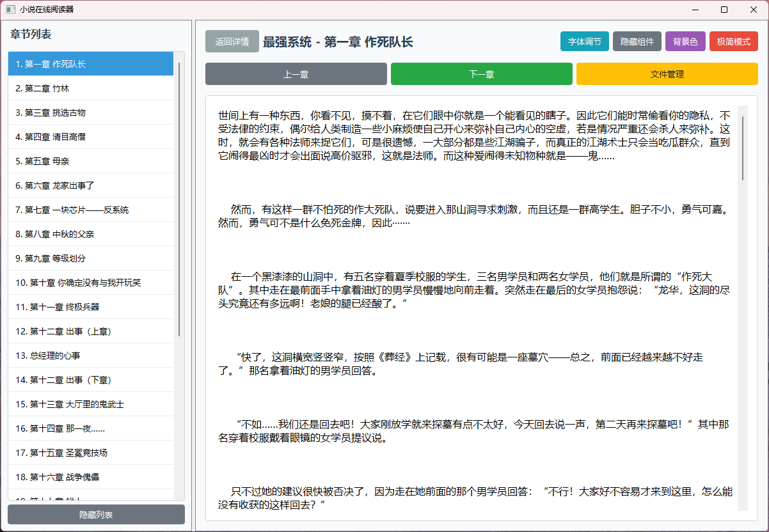Screen dimensions: 769x532
Task: Hide the chapter list with 隐藏列表
Action: pyautogui.click(x=96, y=515)
